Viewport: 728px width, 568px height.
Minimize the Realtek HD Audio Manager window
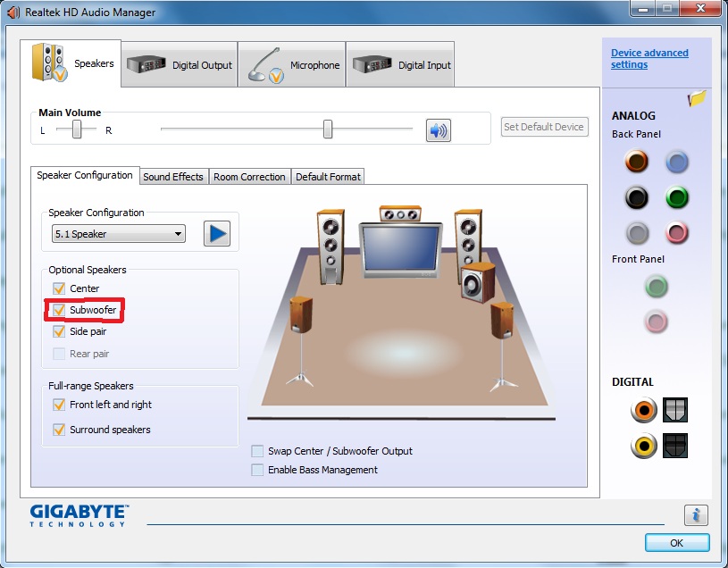click(644, 9)
